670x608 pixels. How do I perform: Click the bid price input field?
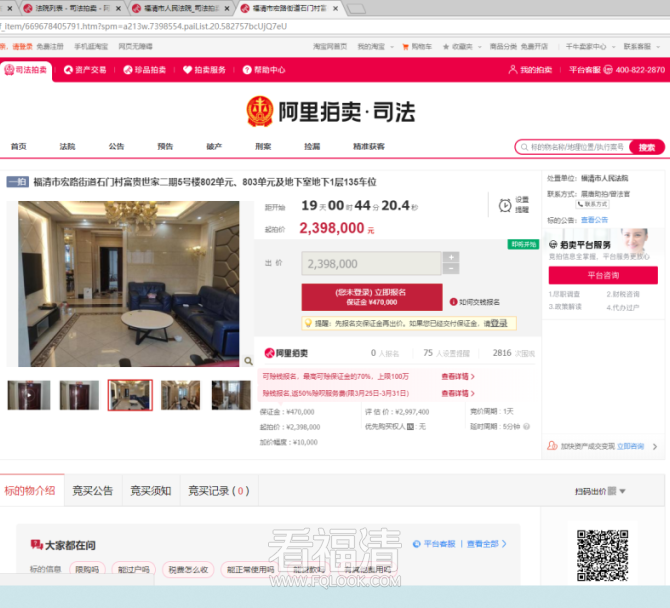pos(371,264)
